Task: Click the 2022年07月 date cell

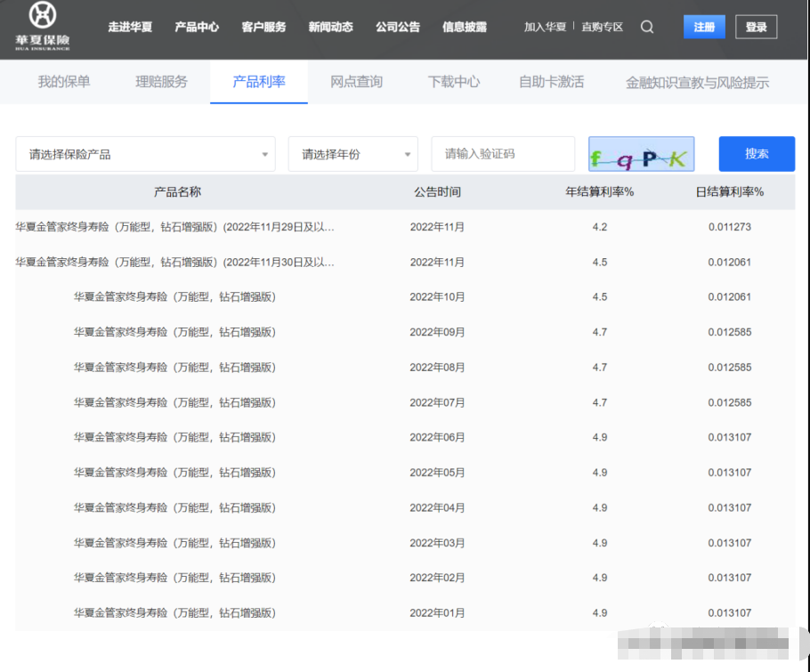Action: click(437, 402)
